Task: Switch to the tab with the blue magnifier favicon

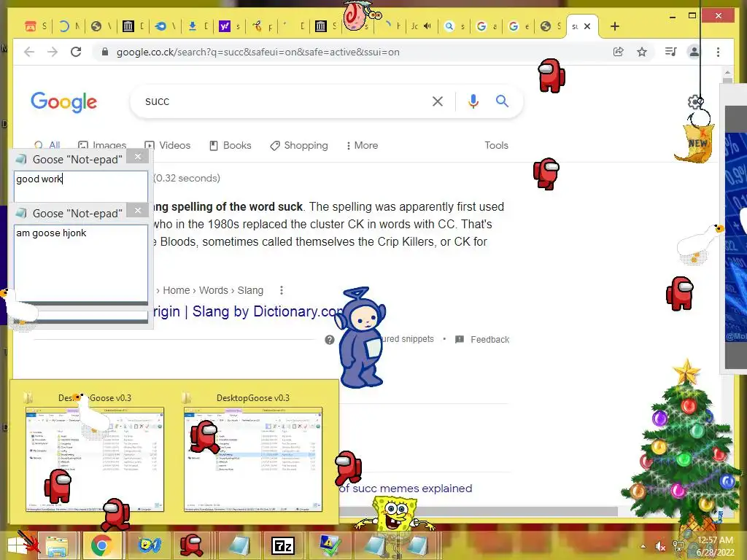Action: [454, 26]
